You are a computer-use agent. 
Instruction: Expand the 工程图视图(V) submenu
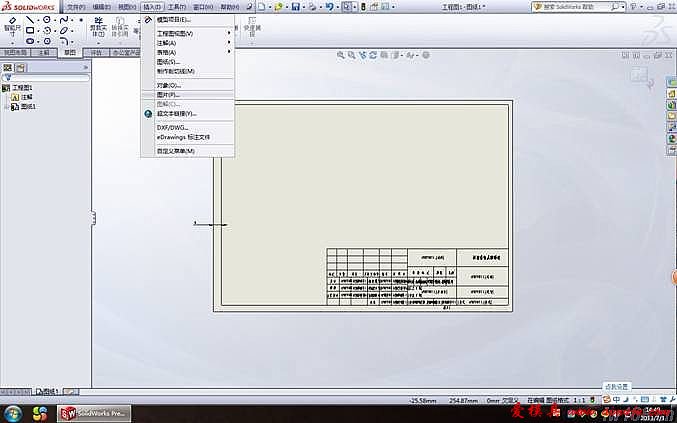point(184,33)
